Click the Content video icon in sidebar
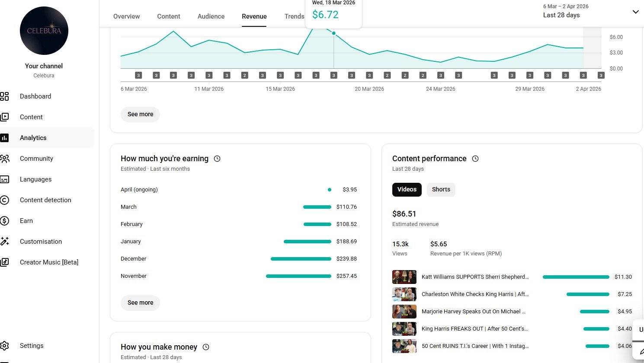The width and height of the screenshot is (644, 363). 5,117
